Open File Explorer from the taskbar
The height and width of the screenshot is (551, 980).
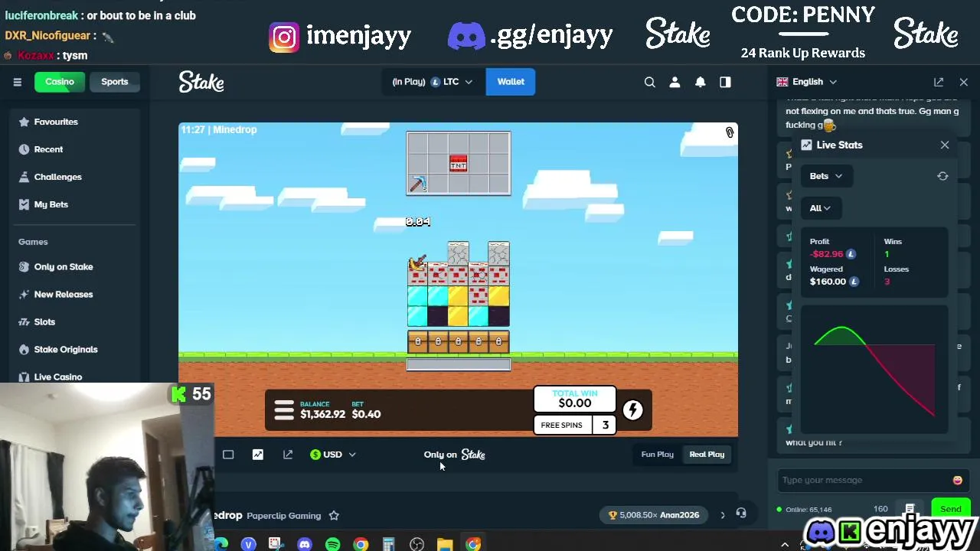(445, 544)
